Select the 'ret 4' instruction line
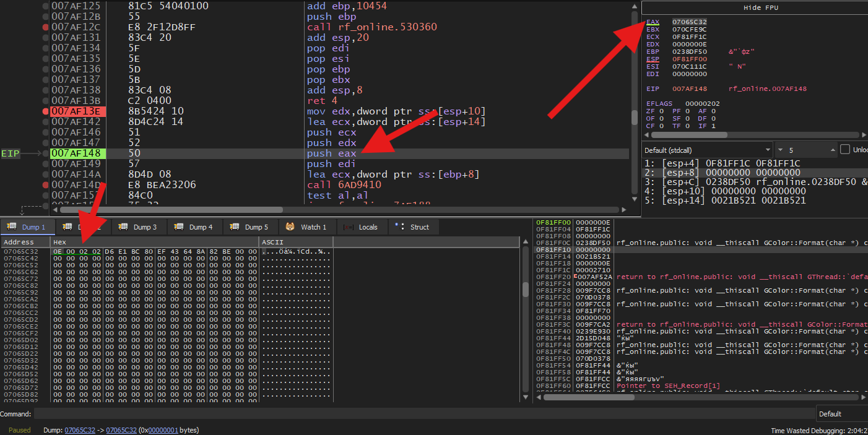The image size is (868, 435). [323, 101]
